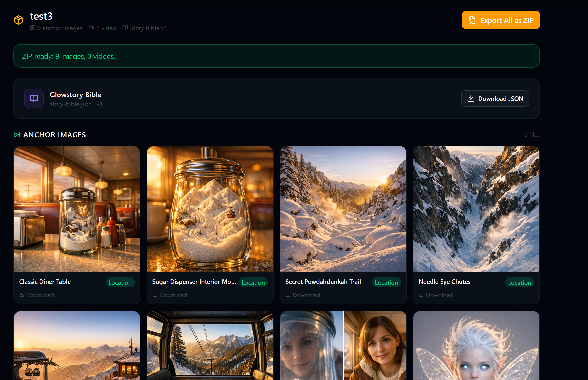Viewport: 588px width, 380px height.
Task: Click the 'Story bible v1' label
Action: (148, 28)
